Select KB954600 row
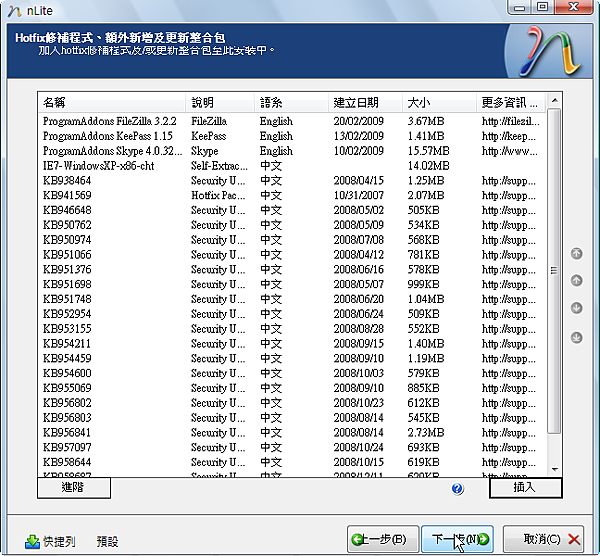 point(292,373)
